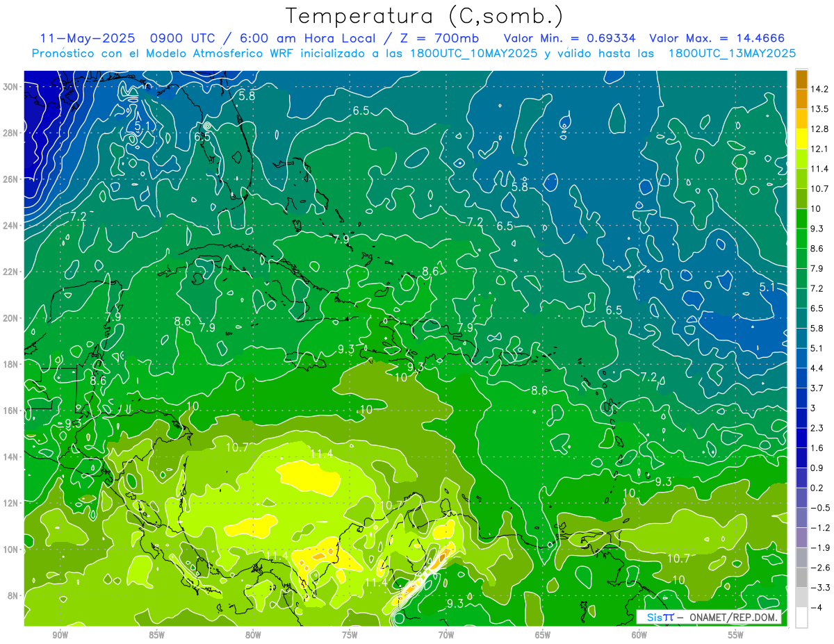
Task: Click the "65W" longitude axis label
Action: point(543,635)
